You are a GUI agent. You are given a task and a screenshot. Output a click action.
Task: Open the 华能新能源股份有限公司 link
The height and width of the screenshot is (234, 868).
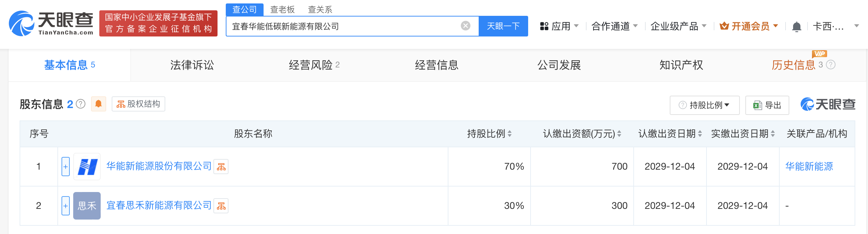[x=159, y=166]
